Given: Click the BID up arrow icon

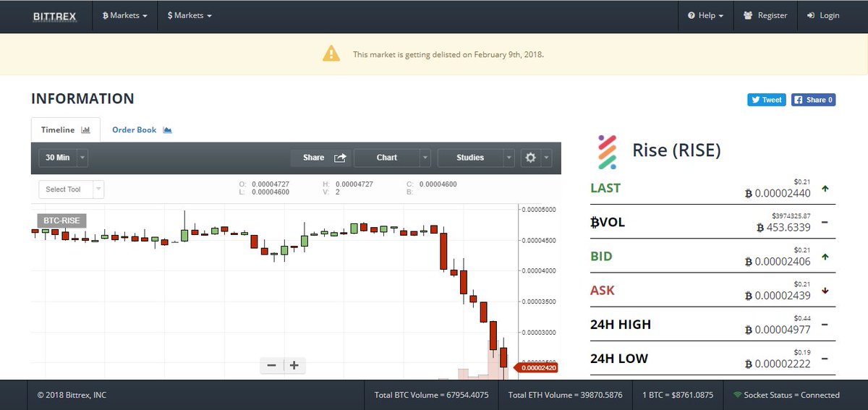Looking at the screenshot, I should pos(825,257).
